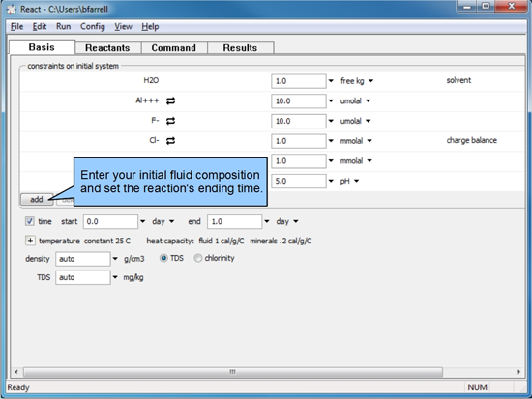
Task: Select the chlorinity radio button
Action: coord(197,258)
